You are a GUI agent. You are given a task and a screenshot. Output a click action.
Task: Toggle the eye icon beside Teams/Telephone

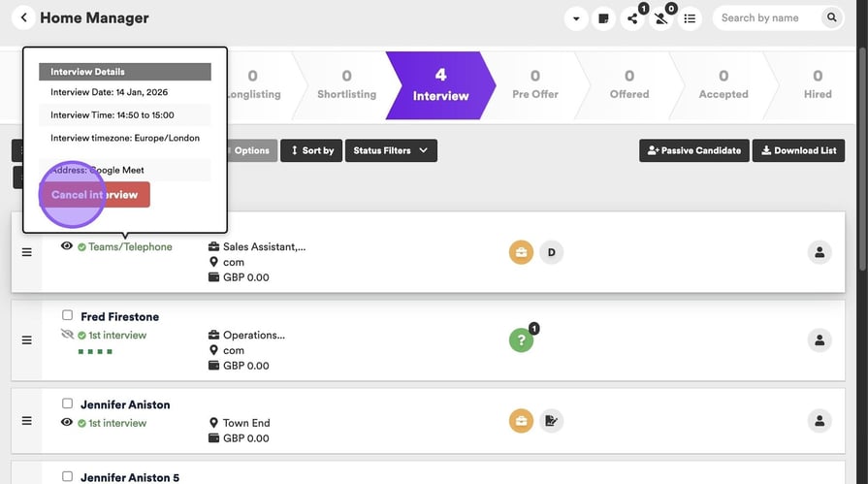coord(67,246)
